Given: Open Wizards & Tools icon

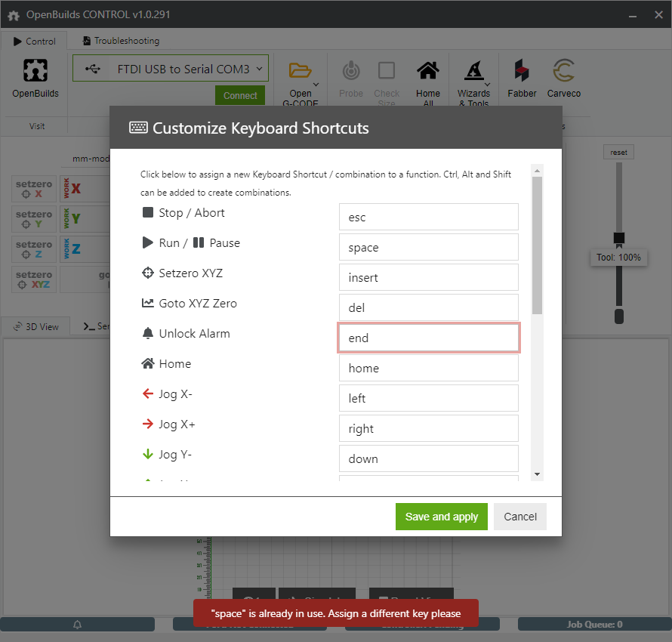Looking at the screenshot, I should point(473,71).
